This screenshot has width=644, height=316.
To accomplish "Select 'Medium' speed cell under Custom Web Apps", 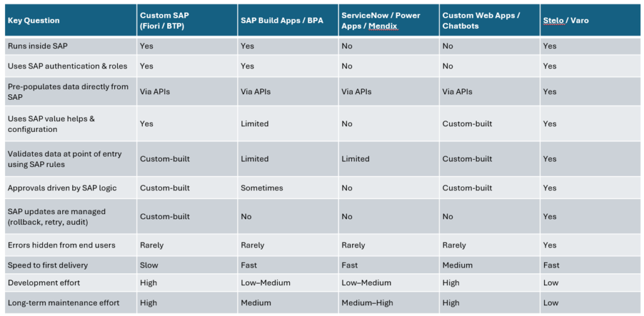I will (457, 265).
